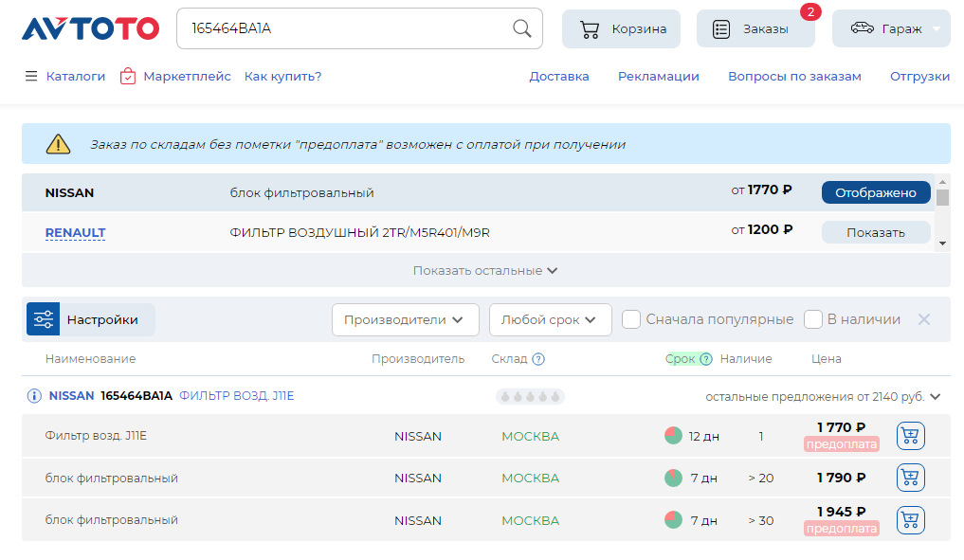The height and width of the screenshot is (560, 964).
Task: Add 1 790 ₽ offer to cart
Action: pos(911,478)
